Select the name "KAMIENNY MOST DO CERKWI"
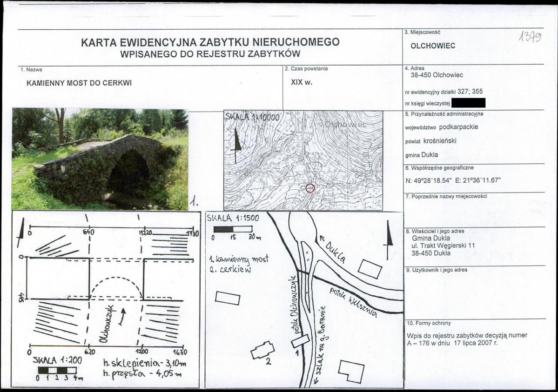558x392 pixels. pos(79,83)
